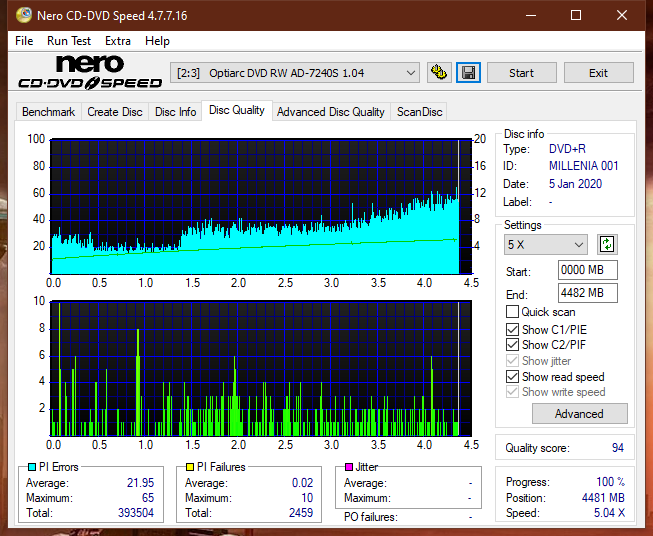Switch to the Benchmark tab

click(x=49, y=112)
